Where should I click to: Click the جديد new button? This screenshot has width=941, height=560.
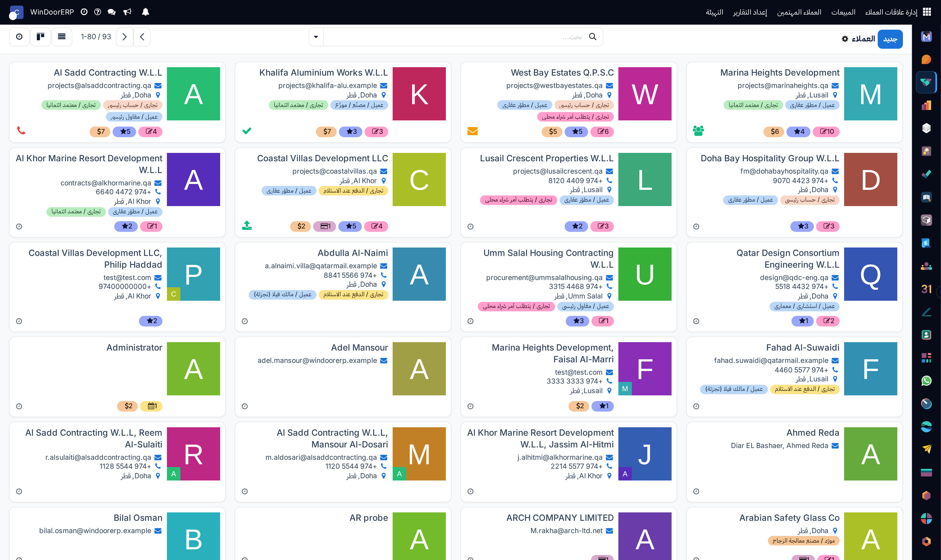[x=890, y=39]
